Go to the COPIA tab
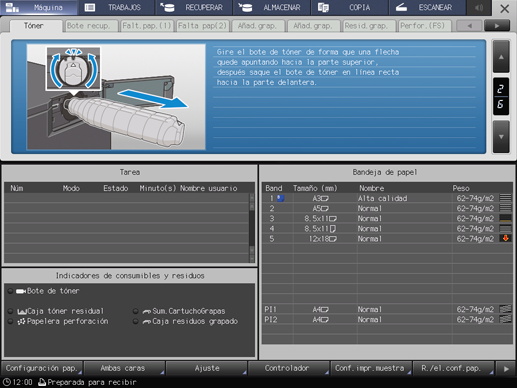Image resolution: width=517 pixels, height=388 pixels. [x=349, y=7]
